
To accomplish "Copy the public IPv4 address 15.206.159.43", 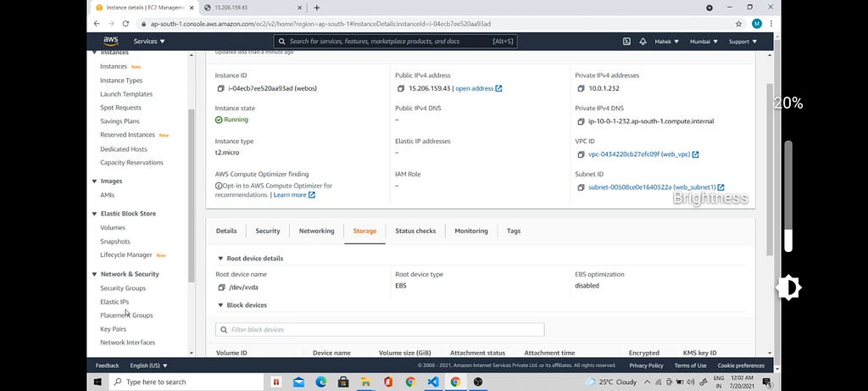I will click(x=401, y=88).
